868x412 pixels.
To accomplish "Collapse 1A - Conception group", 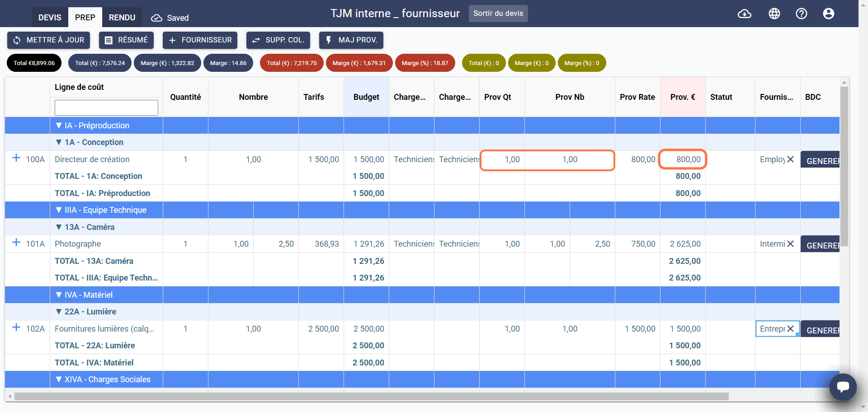I will tap(59, 142).
